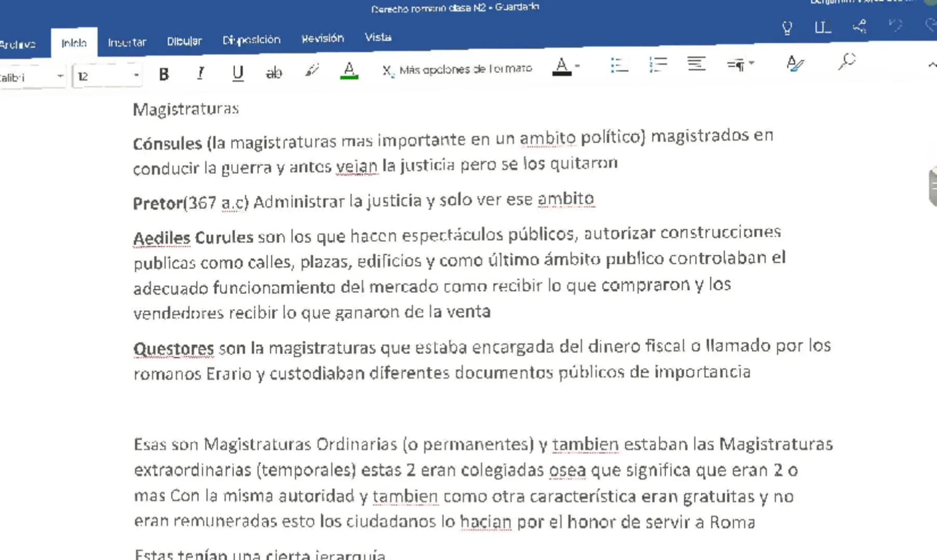Toggle Bold formatting
937x560 pixels.
tap(163, 75)
